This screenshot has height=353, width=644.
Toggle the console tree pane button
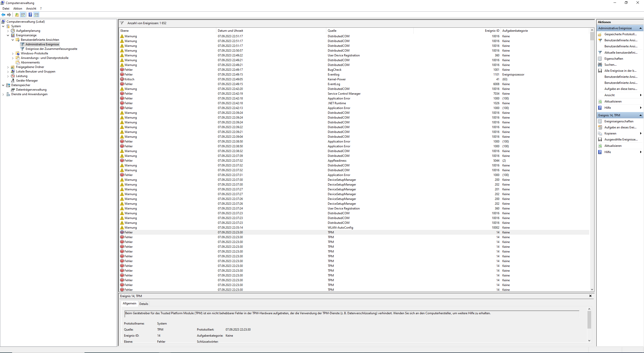click(x=23, y=15)
